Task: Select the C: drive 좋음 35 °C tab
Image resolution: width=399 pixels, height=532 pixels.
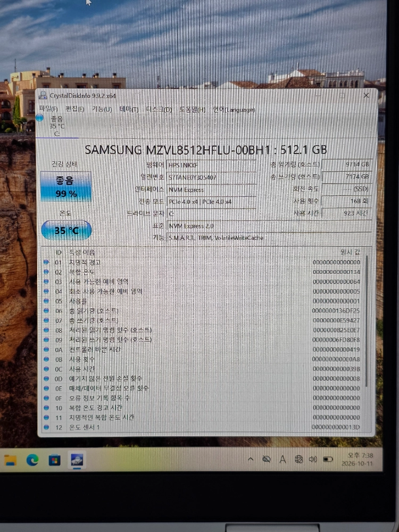Action: pos(57,126)
